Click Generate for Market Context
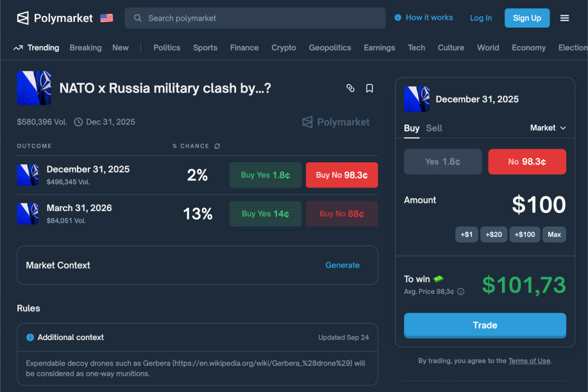Viewport: 588px width, 392px height. point(342,265)
